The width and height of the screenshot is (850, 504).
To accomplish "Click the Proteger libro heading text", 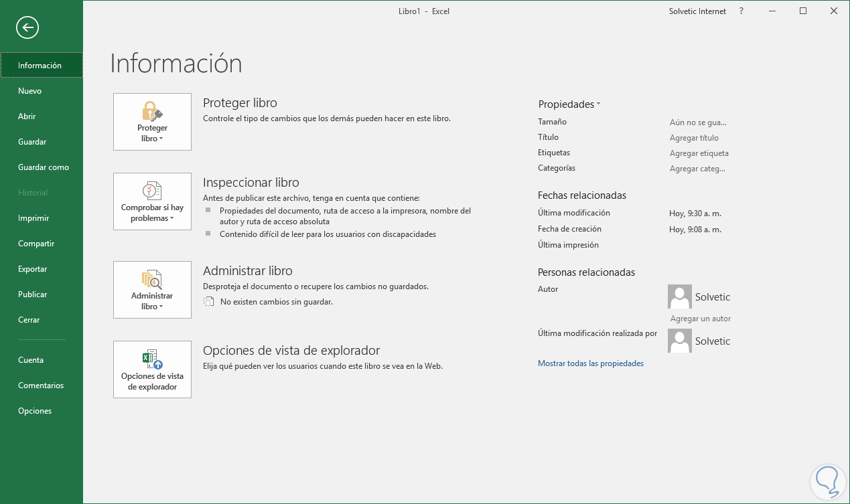I will pyautogui.click(x=240, y=103).
